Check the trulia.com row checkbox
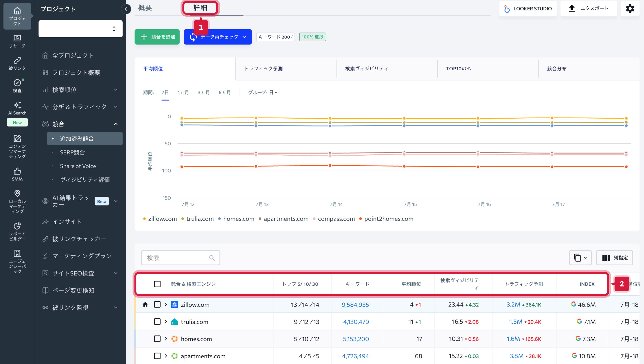This screenshot has width=644, height=364. [x=157, y=322]
